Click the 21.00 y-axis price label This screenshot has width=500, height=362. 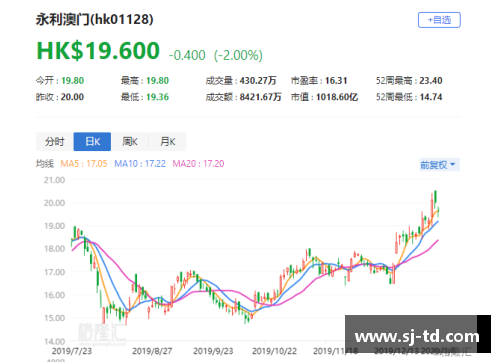click(54, 180)
